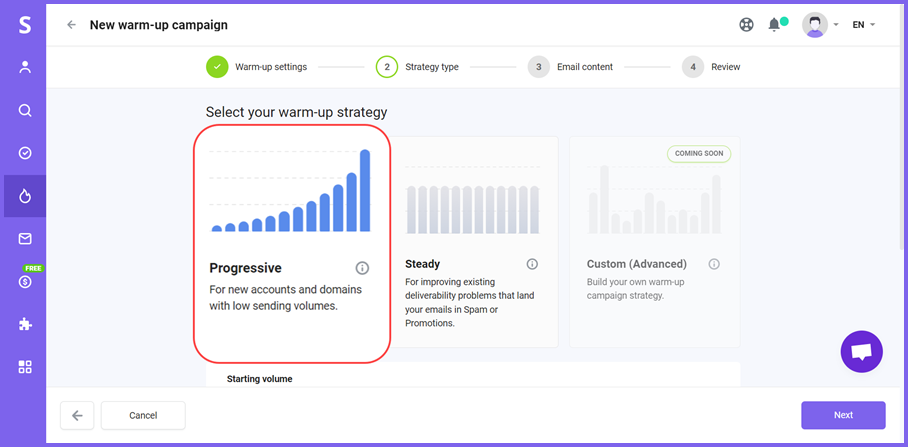Open the EN language dropdown
908x447 pixels.
pyautogui.click(x=863, y=25)
